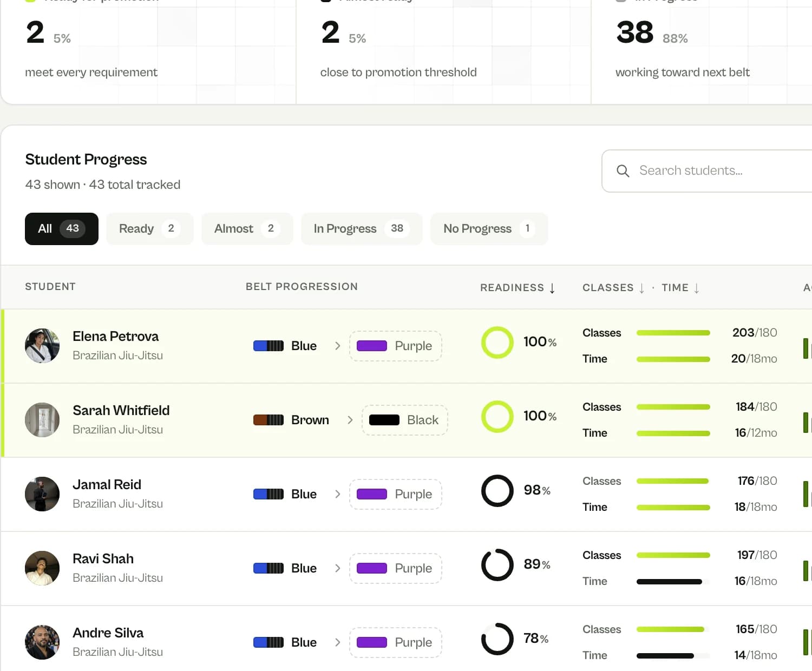Image resolution: width=812 pixels, height=671 pixels.
Task: Click Sarah Whitfield's 100% readiness ring
Action: pyautogui.click(x=497, y=417)
